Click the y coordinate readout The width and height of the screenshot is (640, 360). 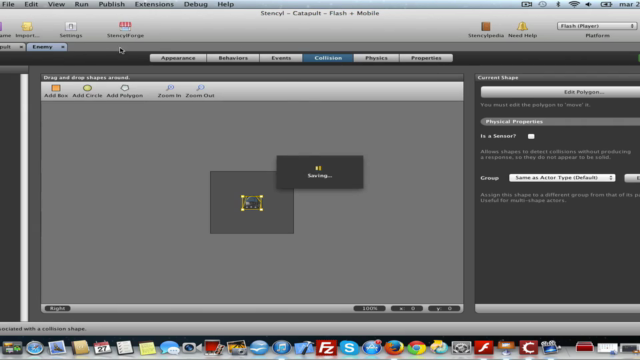444,309
